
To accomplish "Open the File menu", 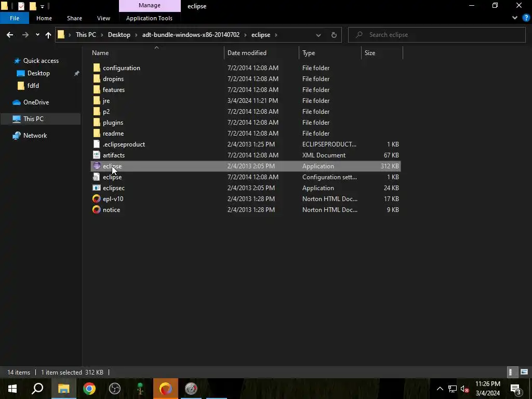I will pos(15,18).
